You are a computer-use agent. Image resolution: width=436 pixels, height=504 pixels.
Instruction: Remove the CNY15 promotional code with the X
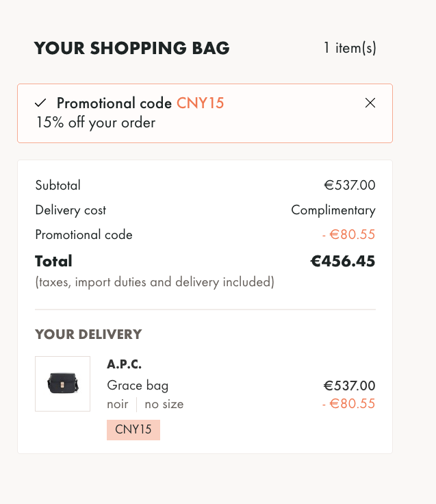tap(370, 103)
